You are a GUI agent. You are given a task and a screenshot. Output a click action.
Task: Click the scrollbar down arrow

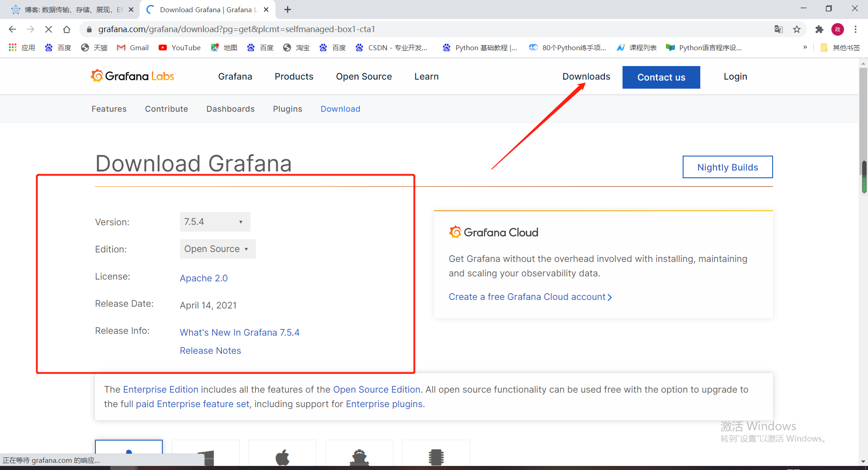(x=863, y=461)
